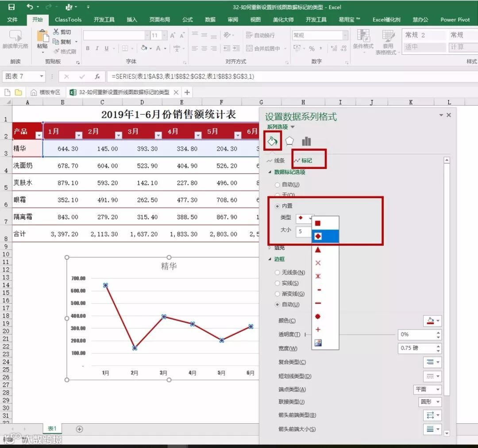Open 模板专区 template area tab
Viewport: 478px width, 448px height.
click(46, 92)
